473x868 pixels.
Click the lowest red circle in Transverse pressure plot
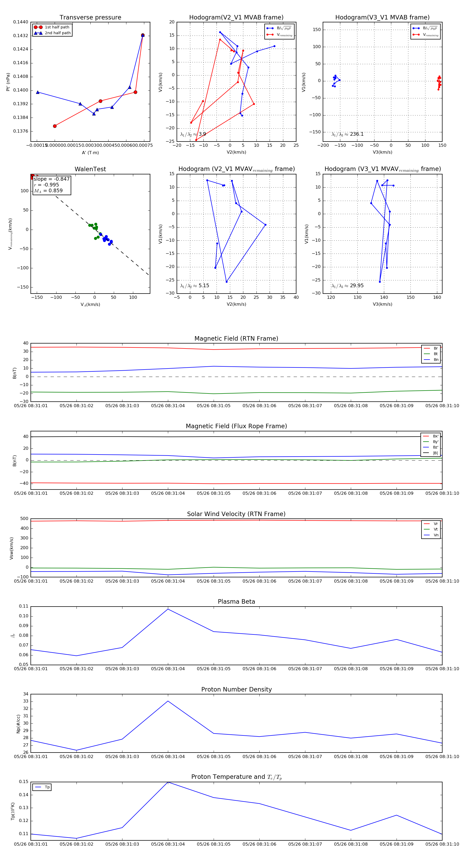pyautogui.click(x=55, y=126)
